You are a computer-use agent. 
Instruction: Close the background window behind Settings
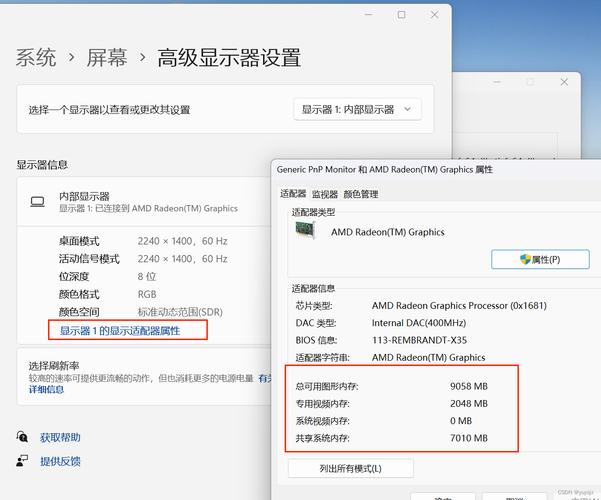pyautogui.click(x=564, y=82)
